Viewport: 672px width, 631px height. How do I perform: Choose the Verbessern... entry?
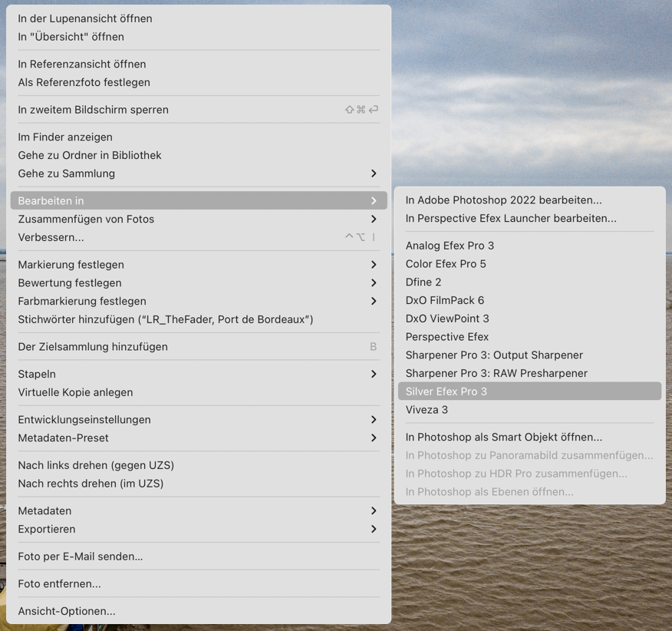tap(199, 237)
